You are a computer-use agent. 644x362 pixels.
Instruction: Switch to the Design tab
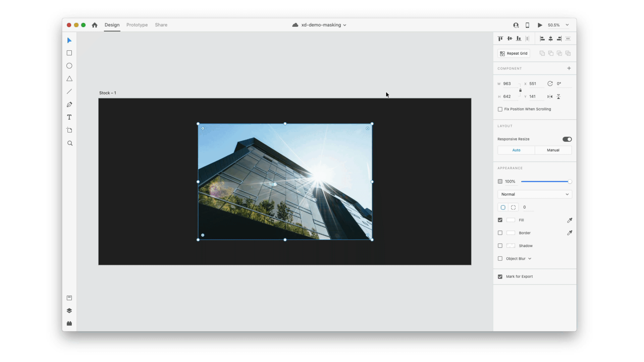pos(111,25)
